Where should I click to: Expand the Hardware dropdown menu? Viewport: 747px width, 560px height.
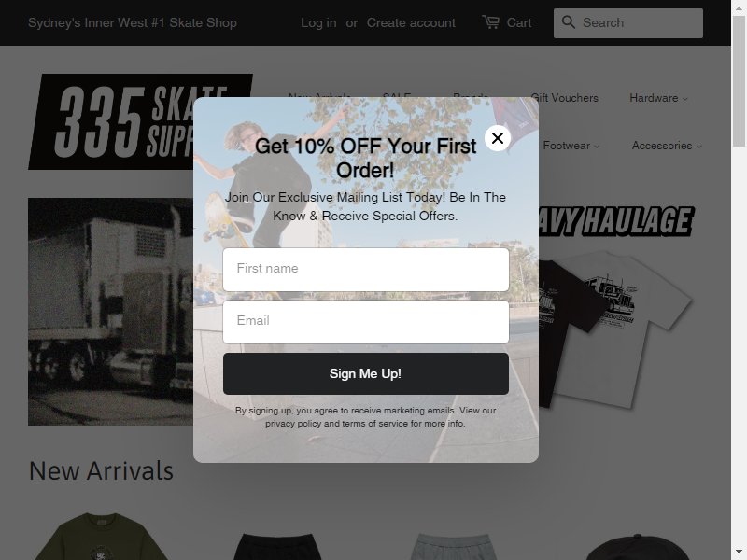coord(658,98)
